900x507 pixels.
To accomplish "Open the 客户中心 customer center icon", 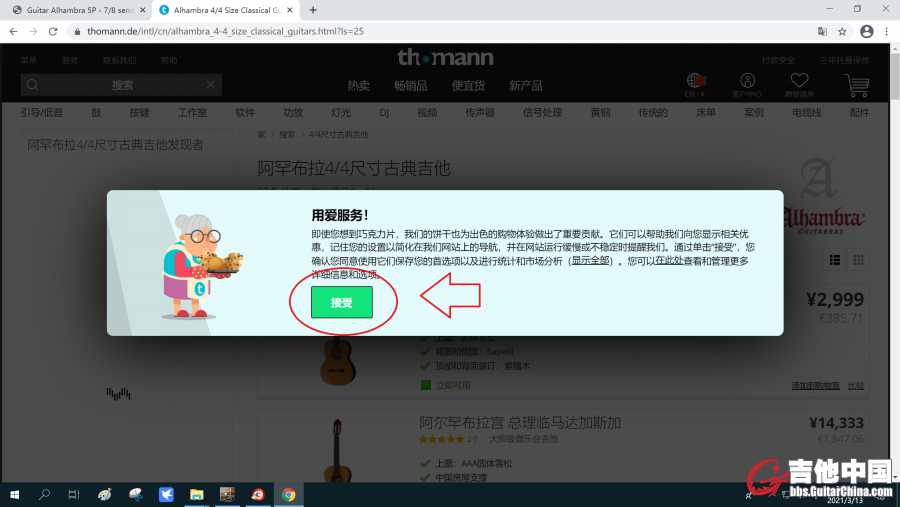I will tap(747, 85).
